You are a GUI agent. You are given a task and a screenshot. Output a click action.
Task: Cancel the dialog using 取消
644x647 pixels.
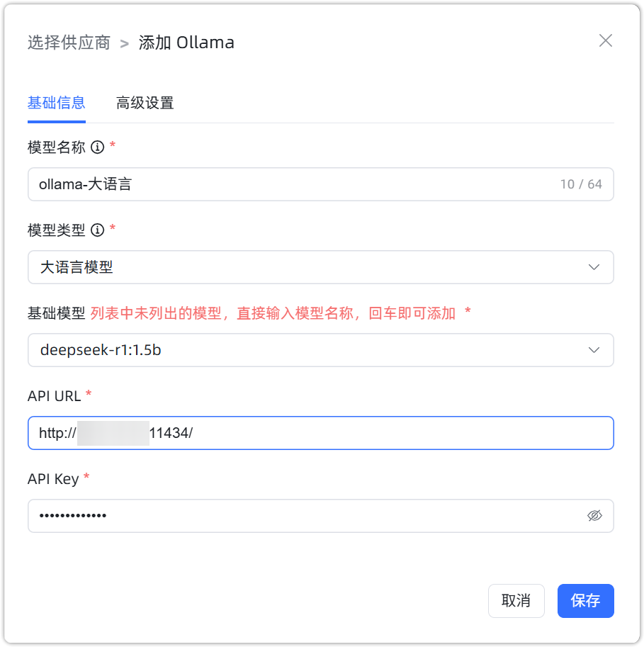(x=516, y=600)
